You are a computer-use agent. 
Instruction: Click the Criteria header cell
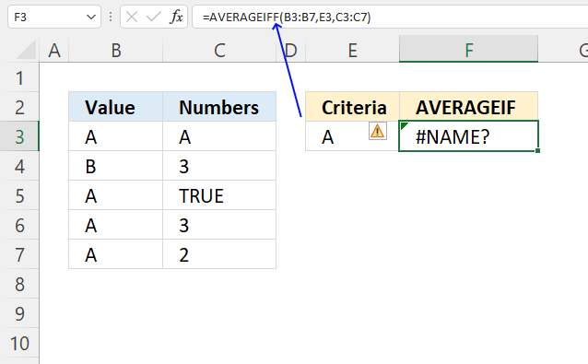(352, 107)
